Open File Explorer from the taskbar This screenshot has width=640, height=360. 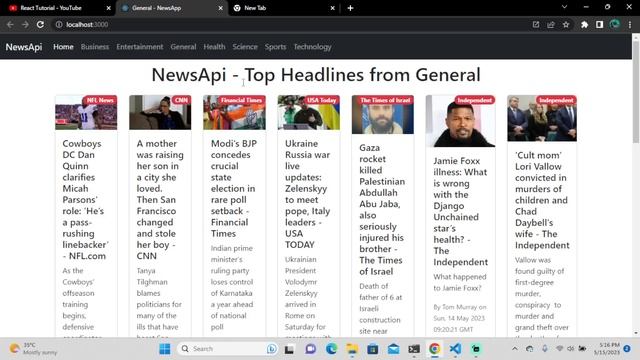pyautogui.click(x=352, y=349)
